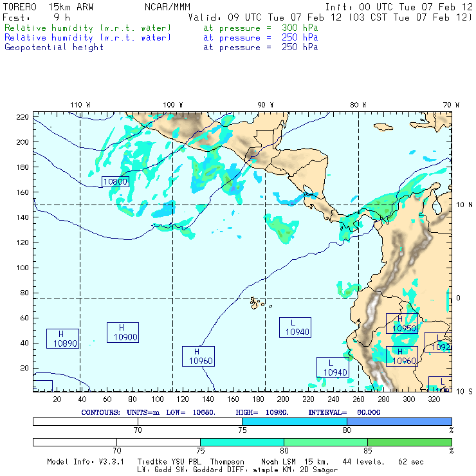Image resolution: width=476 pixels, height=476 pixels.
Task: Click the blue 80%+ segment of upper colorbar
Action: (399, 421)
